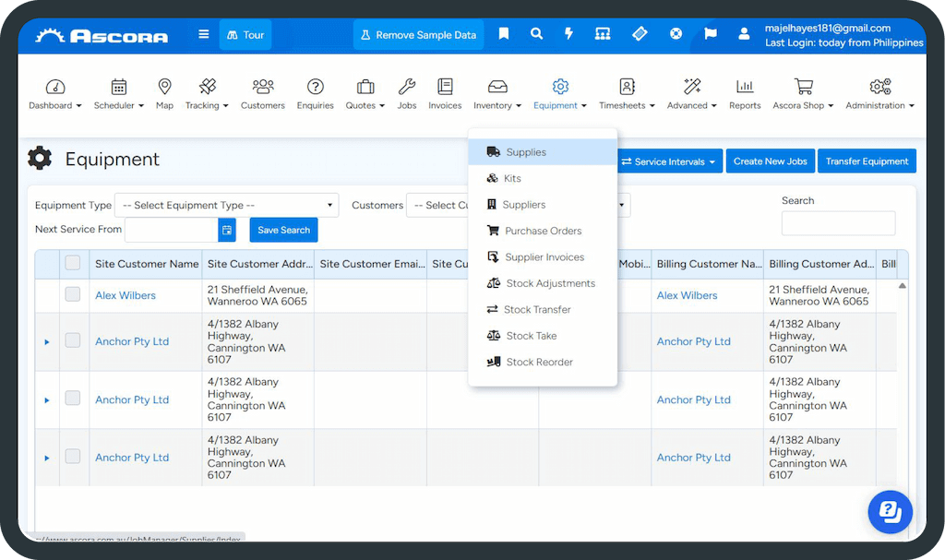This screenshot has width=945, height=560.
Task: Open the Inventory navigation menu
Action: click(497, 93)
